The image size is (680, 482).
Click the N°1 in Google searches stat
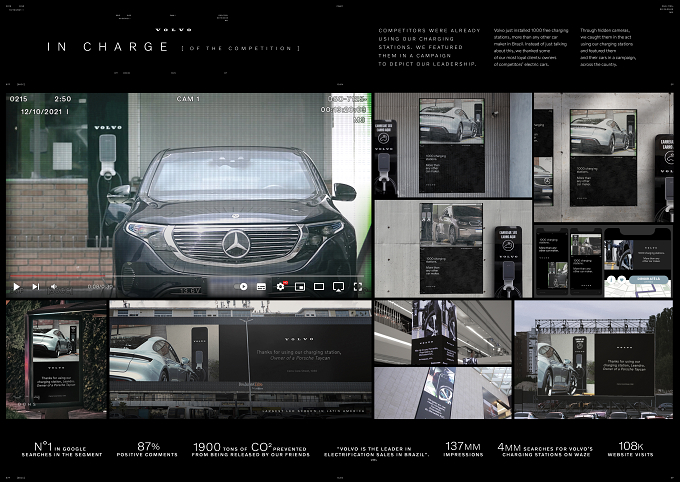click(x=62, y=449)
